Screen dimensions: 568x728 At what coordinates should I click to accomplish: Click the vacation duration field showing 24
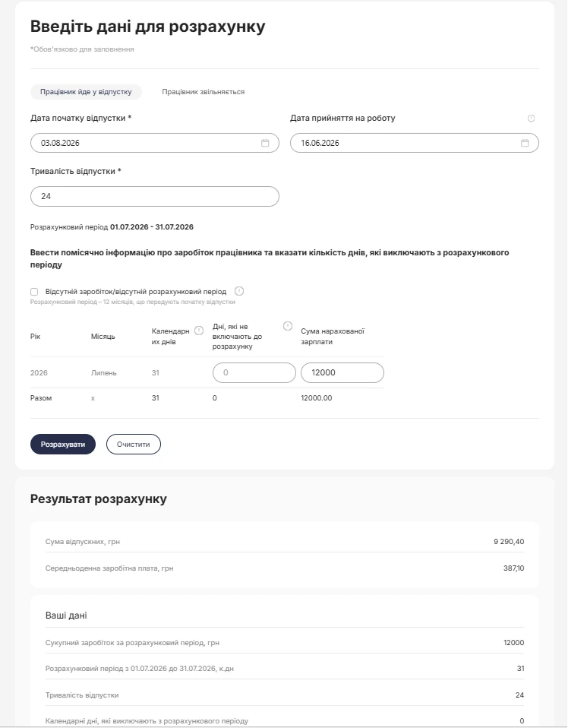[155, 196]
